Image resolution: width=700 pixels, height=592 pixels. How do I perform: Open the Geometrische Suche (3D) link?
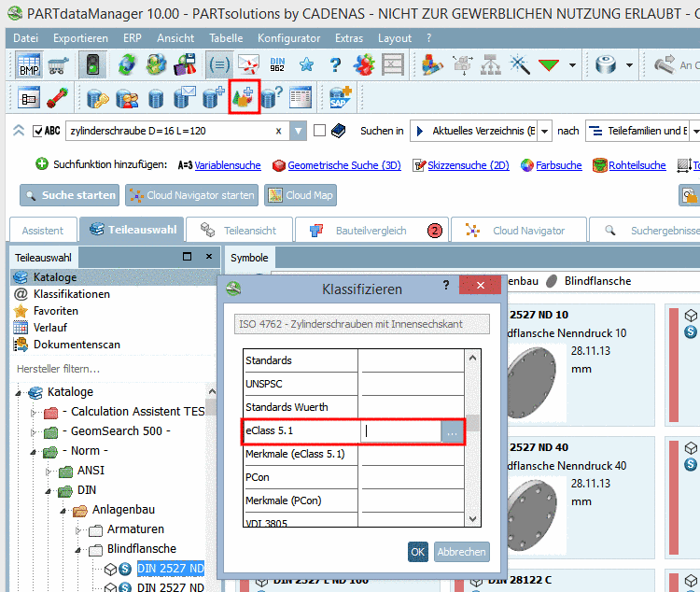(344, 165)
